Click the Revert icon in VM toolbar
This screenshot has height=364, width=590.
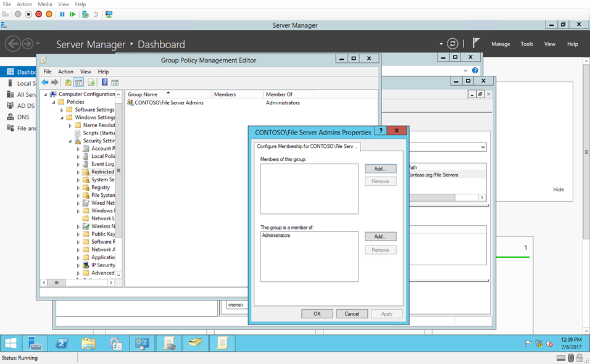pos(96,14)
